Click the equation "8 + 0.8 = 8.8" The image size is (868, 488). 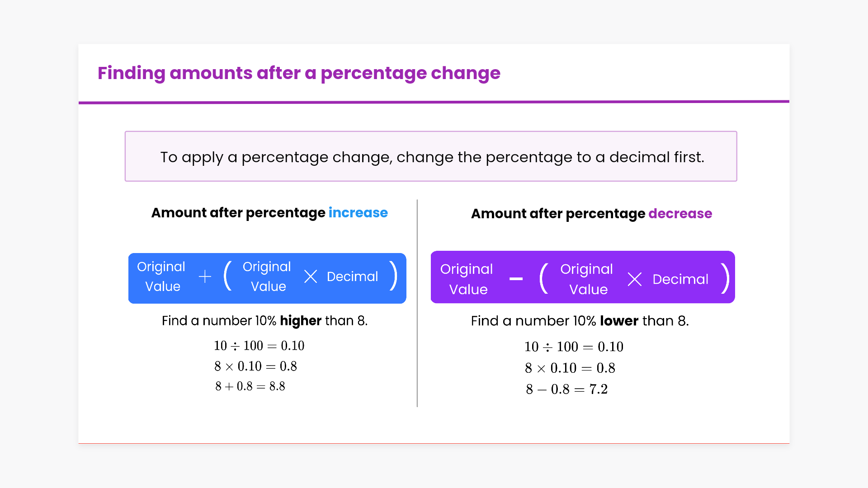tap(250, 386)
